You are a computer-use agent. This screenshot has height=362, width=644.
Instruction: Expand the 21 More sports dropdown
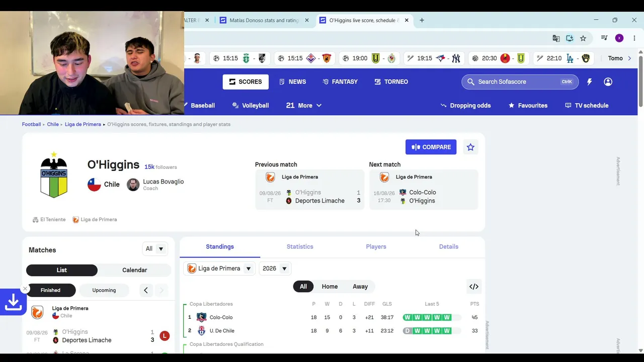(304, 106)
